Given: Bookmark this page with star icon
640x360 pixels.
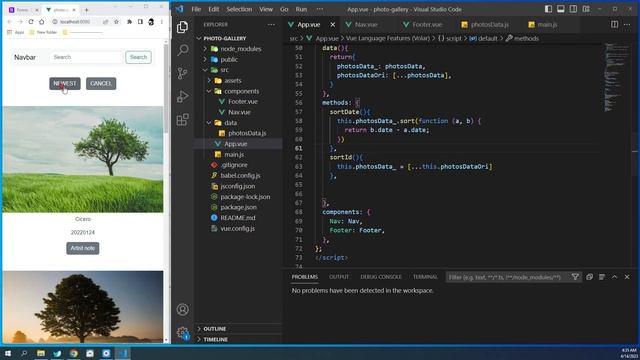Looking at the screenshot, I should coord(116,22).
